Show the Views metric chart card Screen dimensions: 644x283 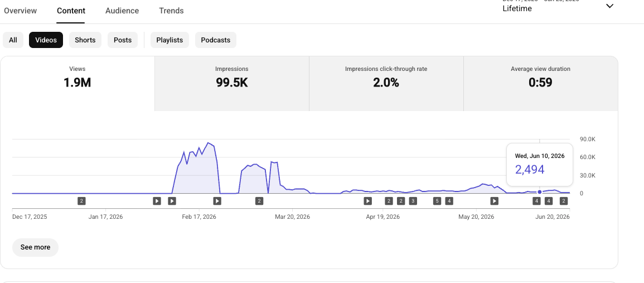[77, 84]
